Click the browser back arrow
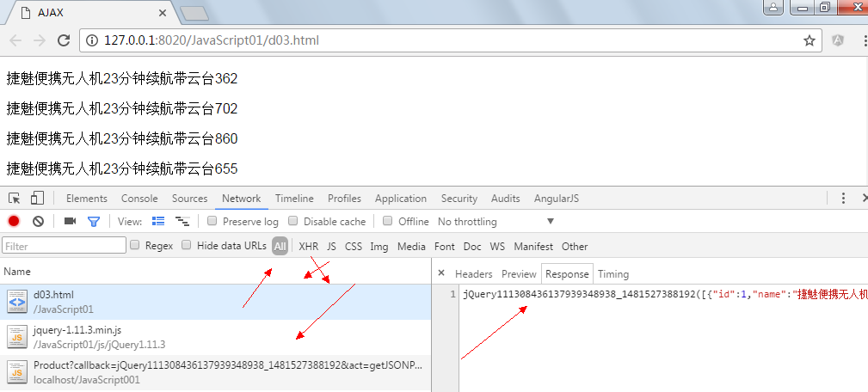 pyautogui.click(x=15, y=40)
